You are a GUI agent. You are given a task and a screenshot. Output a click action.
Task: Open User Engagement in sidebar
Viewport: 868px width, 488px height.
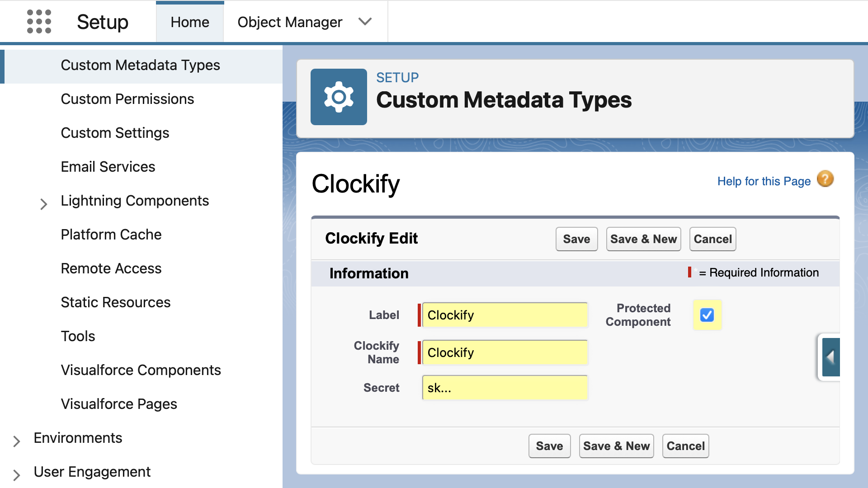[x=92, y=472]
